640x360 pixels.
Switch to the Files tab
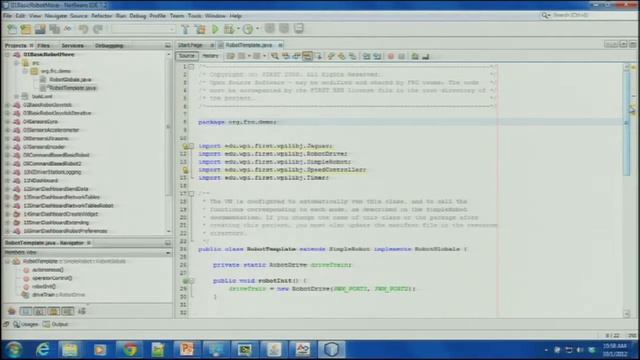(44, 46)
